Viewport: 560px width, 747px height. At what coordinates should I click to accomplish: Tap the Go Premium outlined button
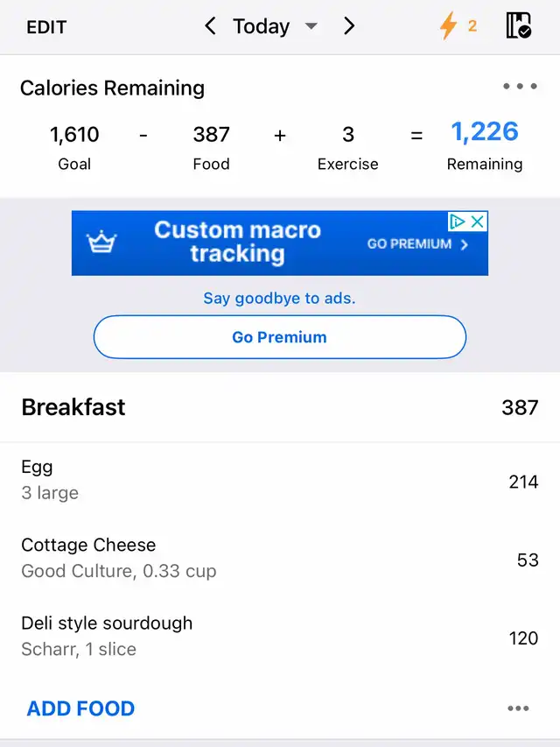[279, 337]
